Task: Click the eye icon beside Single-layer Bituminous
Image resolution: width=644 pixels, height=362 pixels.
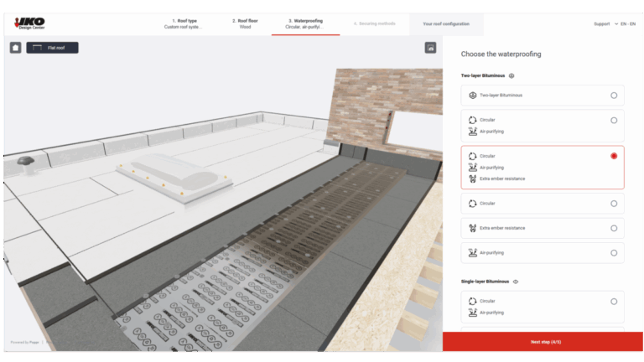Action: click(516, 282)
